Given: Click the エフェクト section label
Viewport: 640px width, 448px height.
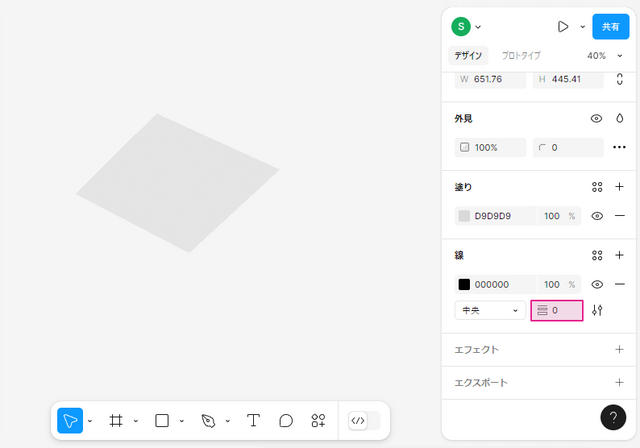Looking at the screenshot, I should [x=476, y=350].
